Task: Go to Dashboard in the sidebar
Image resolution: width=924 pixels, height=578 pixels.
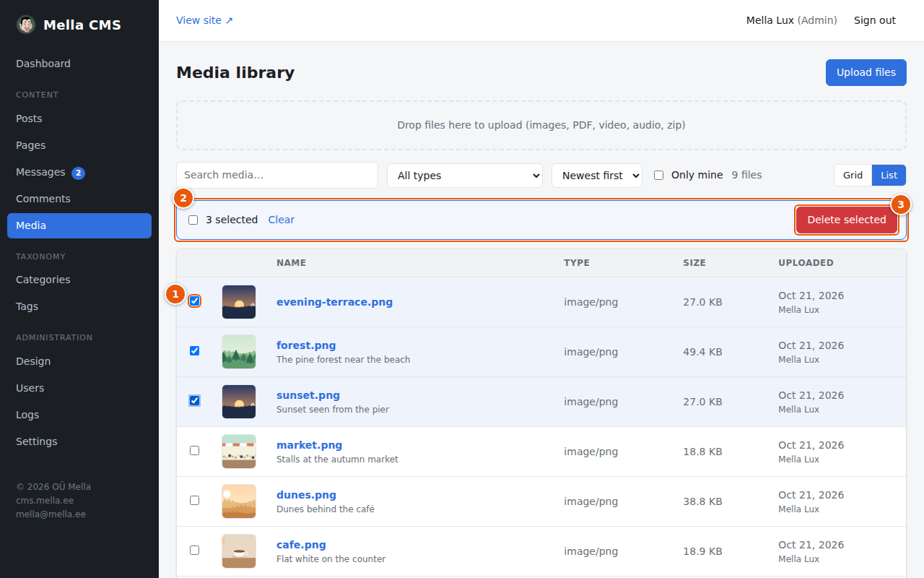Action: [79, 64]
